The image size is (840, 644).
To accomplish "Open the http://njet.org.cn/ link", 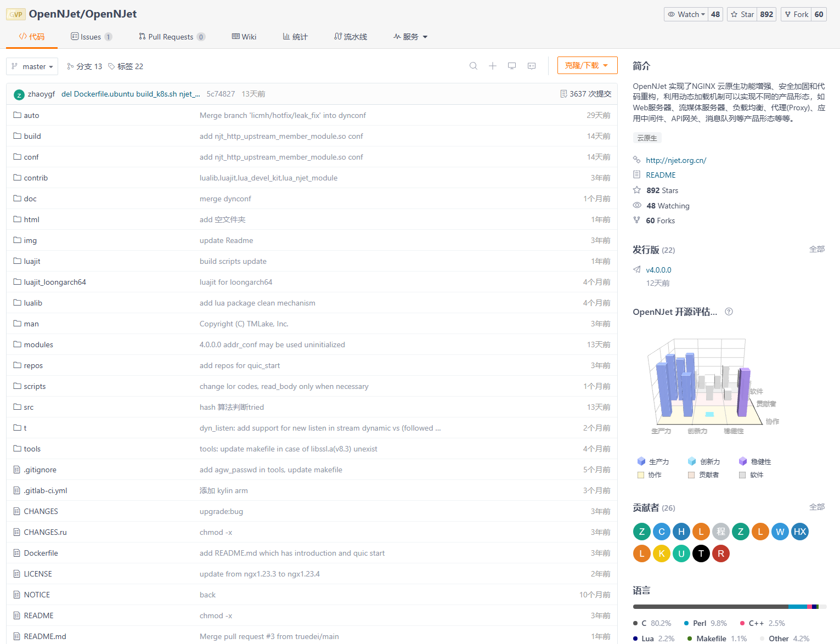I will tap(676, 160).
